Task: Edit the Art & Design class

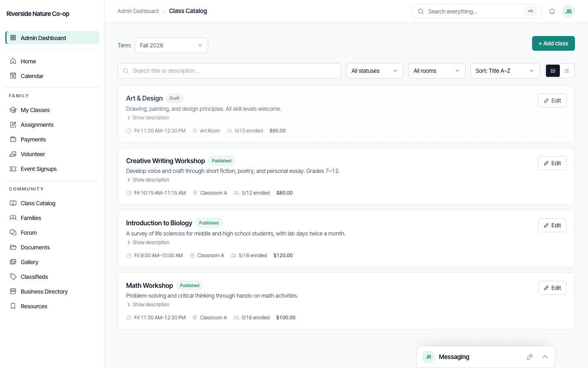Action: pos(552,101)
